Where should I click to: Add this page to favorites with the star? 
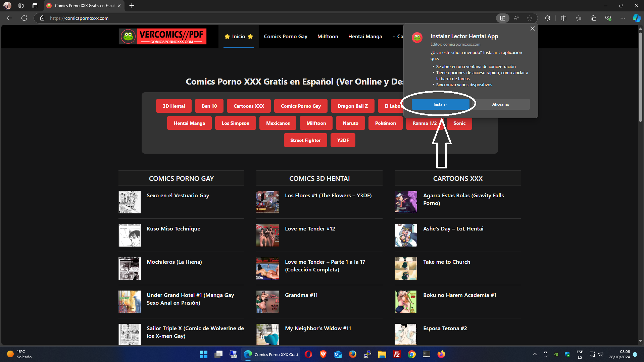(x=530, y=18)
